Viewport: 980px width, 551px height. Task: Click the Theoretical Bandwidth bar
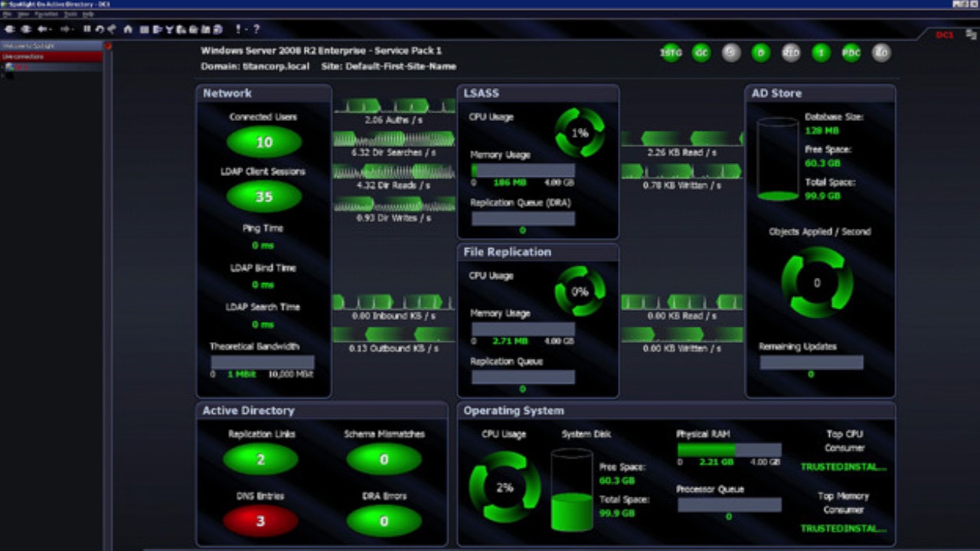coord(263,362)
